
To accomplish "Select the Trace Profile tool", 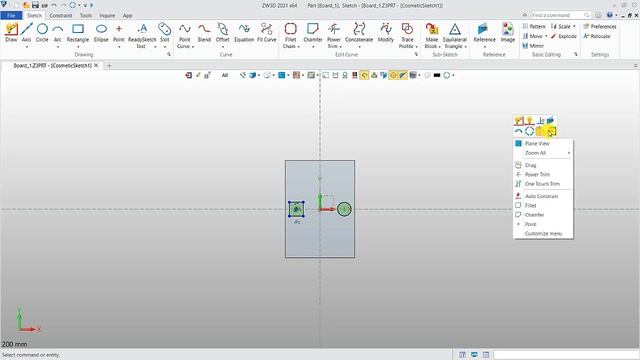I will tap(407, 36).
